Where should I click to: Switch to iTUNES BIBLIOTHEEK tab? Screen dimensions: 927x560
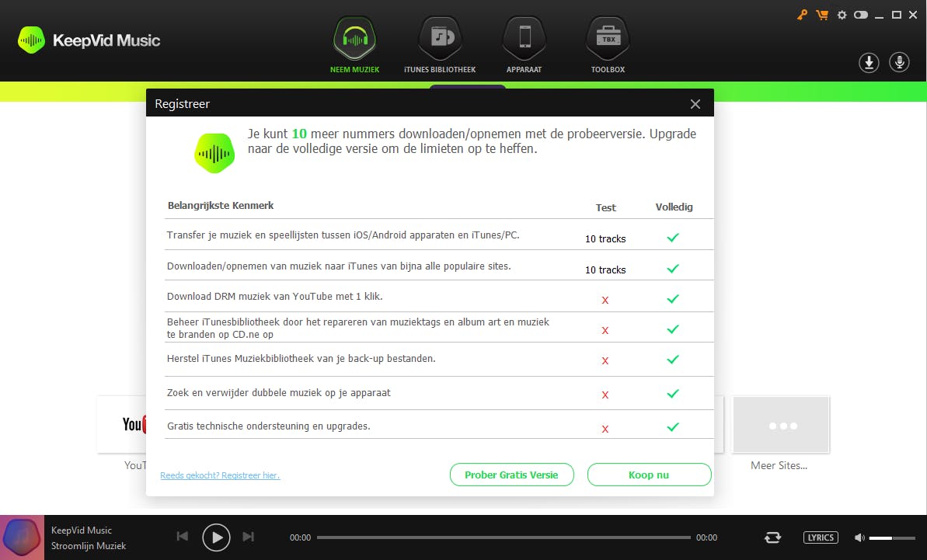coord(439,46)
